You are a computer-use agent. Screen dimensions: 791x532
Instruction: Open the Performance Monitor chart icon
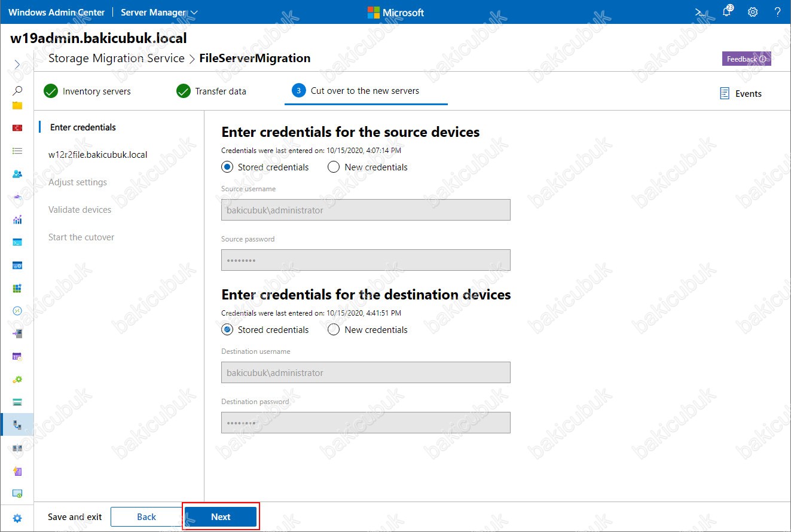tap(17, 219)
